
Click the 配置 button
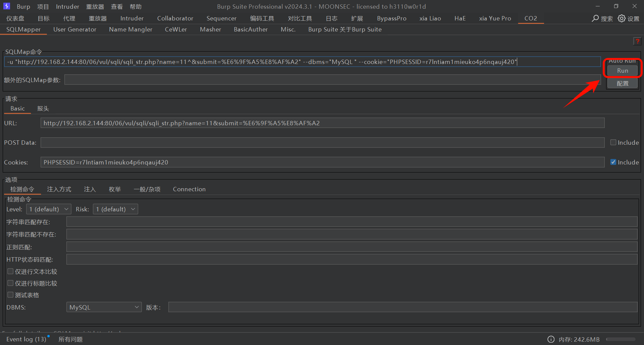tap(623, 83)
